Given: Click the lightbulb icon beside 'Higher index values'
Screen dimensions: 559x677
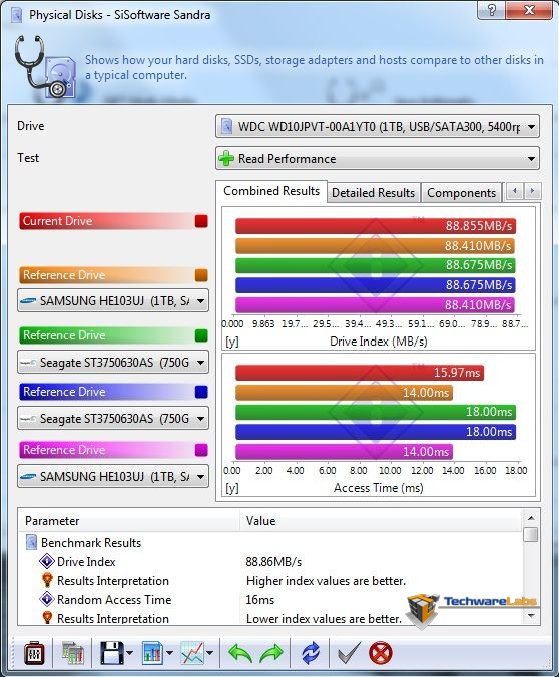Looking at the screenshot, I should coord(47,580).
